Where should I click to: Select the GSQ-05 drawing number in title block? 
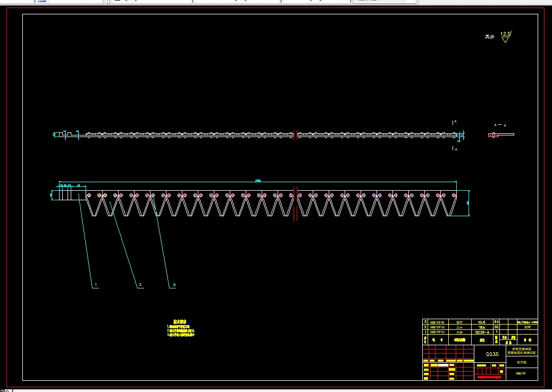tap(521, 373)
